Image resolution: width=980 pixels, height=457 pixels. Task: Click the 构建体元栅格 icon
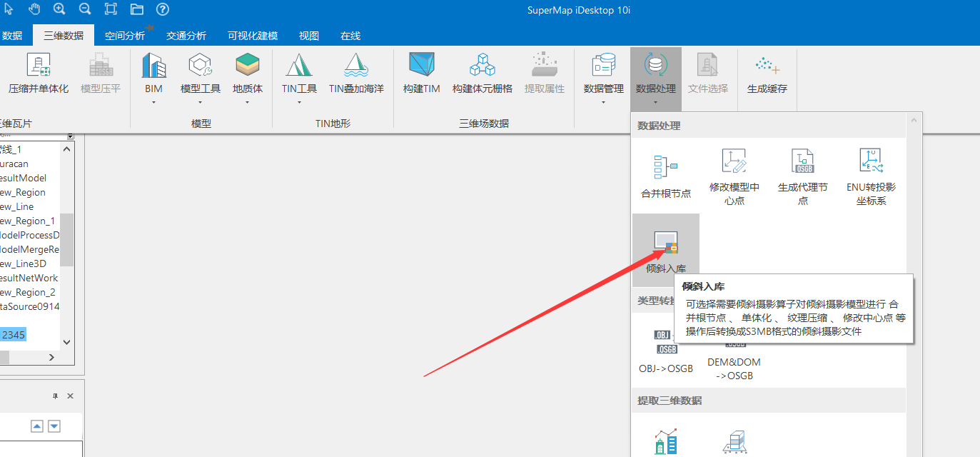tap(483, 65)
